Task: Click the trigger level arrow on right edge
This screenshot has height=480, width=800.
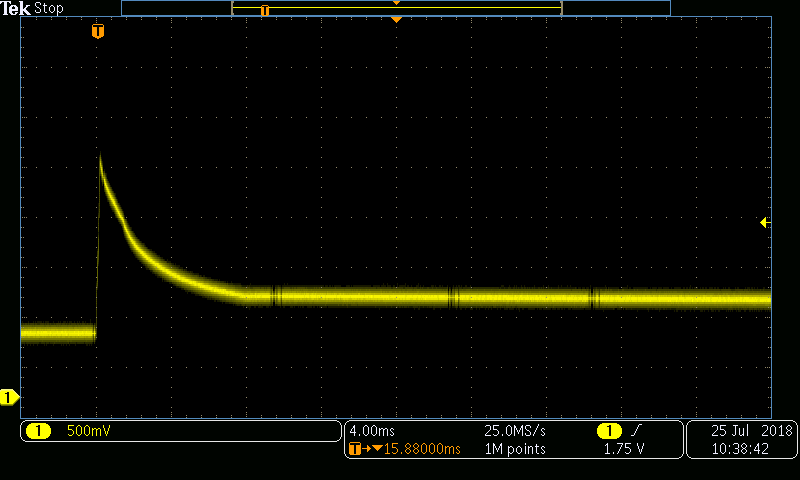Action: [765, 222]
